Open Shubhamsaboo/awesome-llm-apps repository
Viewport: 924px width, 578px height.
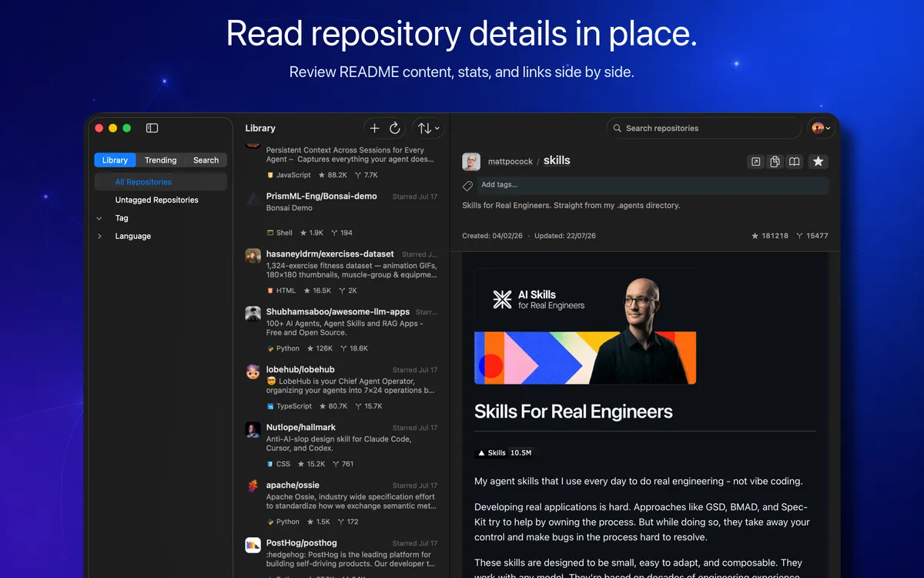tap(338, 311)
